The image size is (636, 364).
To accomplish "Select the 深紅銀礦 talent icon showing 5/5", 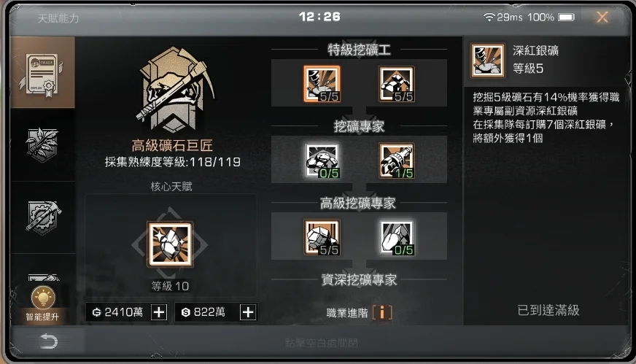I will [x=322, y=84].
